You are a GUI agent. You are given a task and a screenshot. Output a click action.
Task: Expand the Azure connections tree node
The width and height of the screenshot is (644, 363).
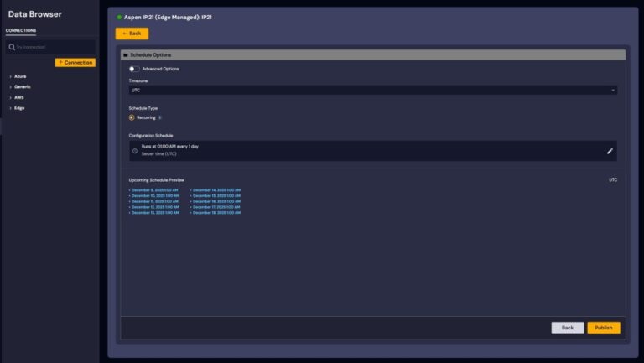point(10,75)
